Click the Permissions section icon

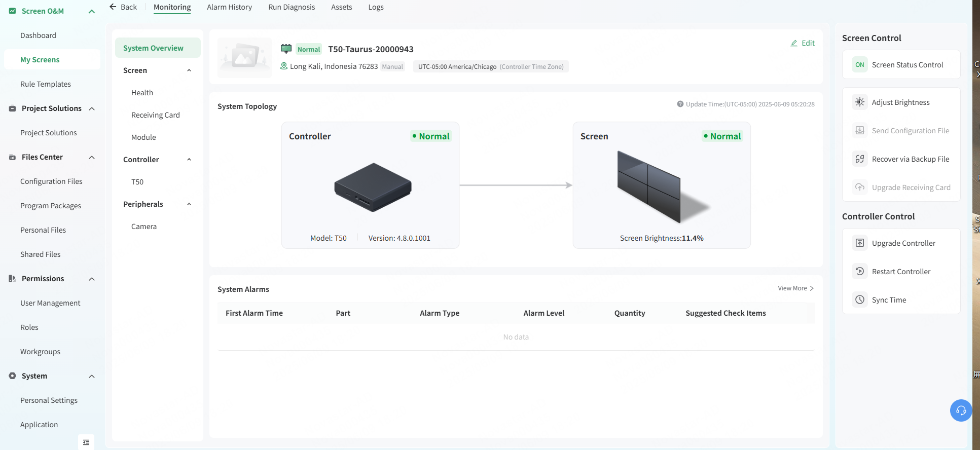point(13,278)
